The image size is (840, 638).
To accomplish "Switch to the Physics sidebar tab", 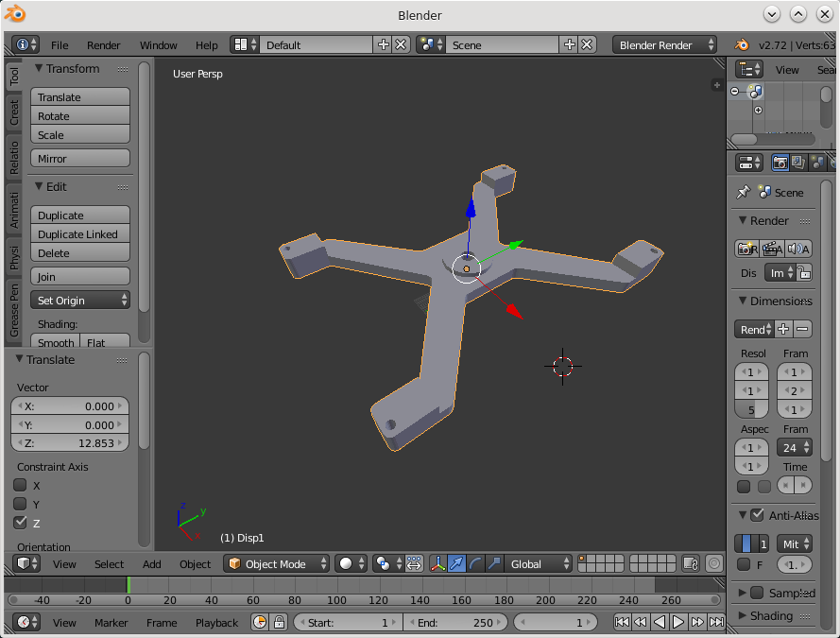I will [14, 257].
